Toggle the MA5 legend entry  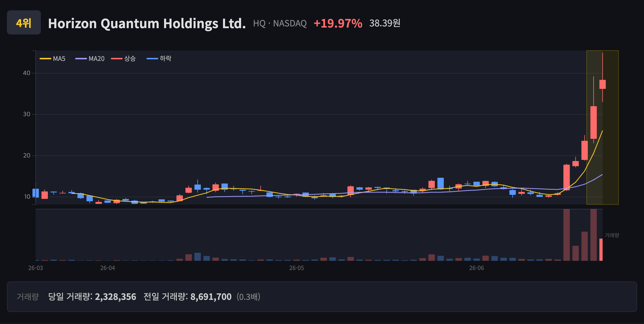click(53, 59)
